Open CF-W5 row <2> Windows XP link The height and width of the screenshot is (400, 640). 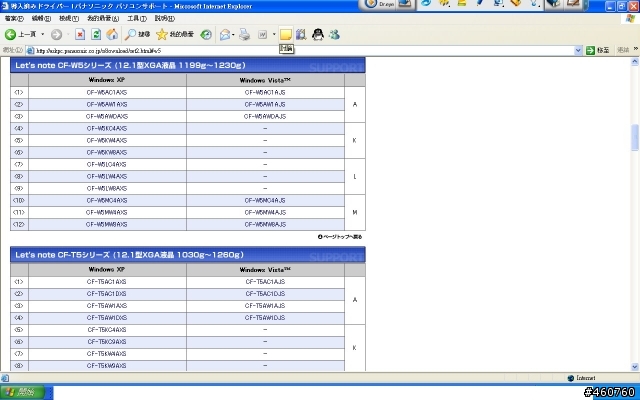coord(107,104)
